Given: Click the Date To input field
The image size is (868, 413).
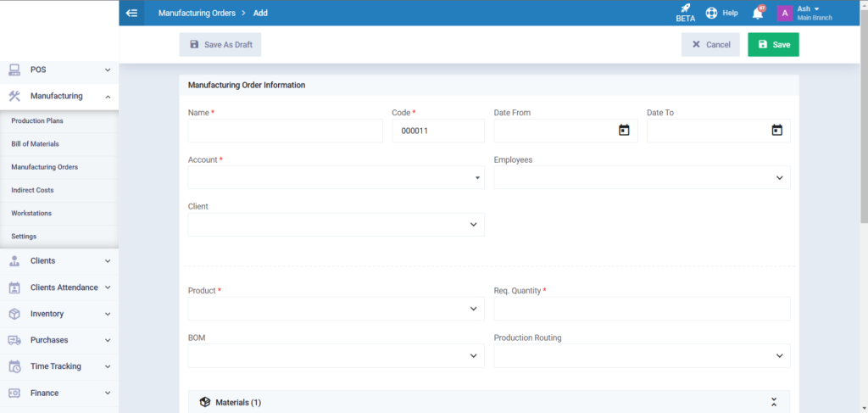Looking at the screenshot, I should pos(719,131).
